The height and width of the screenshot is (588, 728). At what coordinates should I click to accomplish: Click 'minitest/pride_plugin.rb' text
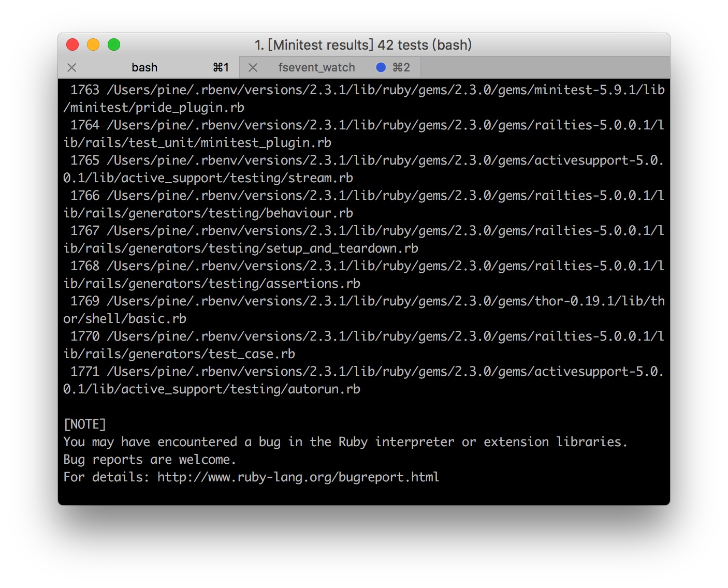point(157,107)
